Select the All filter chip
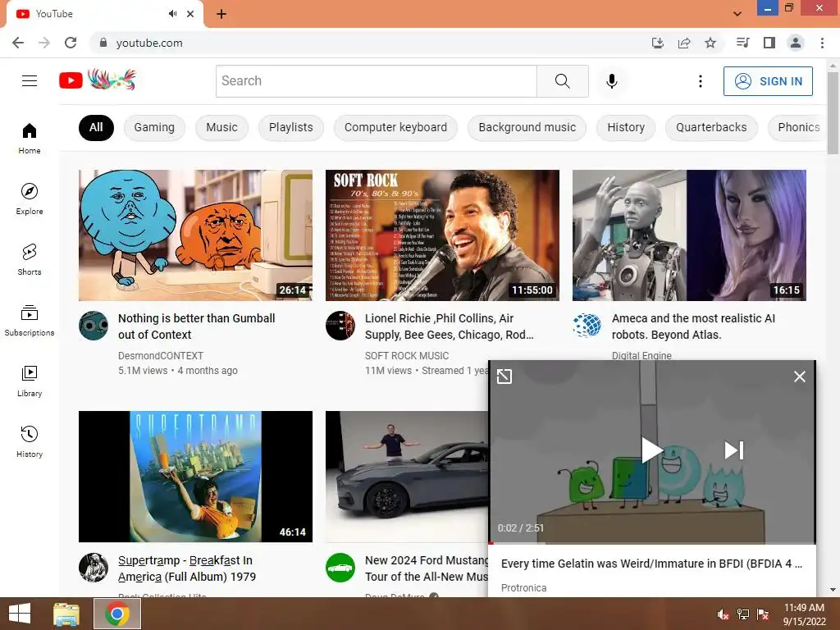This screenshot has height=630, width=840. tap(96, 127)
